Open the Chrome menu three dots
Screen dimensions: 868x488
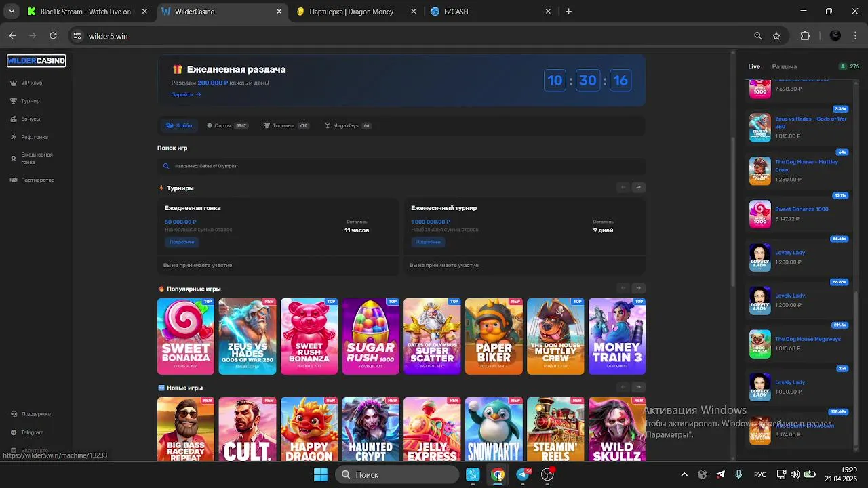pyautogui.click(x=855, y=36)
